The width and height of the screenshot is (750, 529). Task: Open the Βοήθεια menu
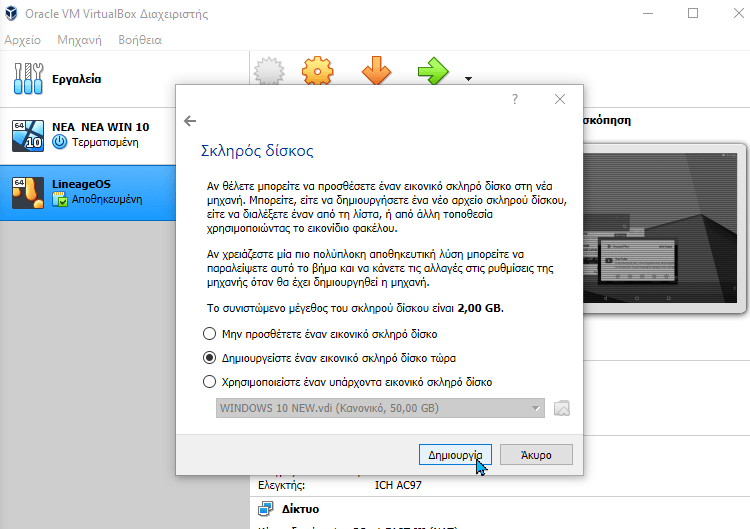[x=140, y=40]
